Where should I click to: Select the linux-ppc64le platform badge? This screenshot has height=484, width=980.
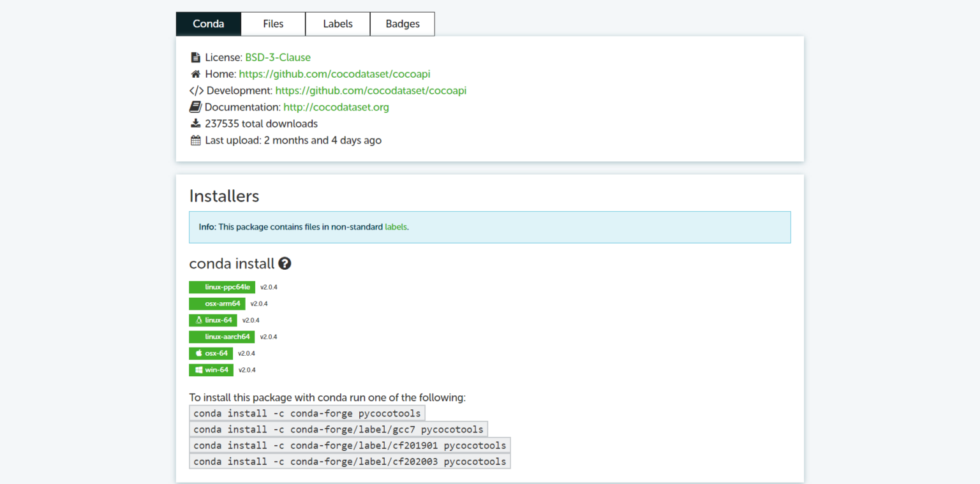pyautogui.click(x=221, y=287)
